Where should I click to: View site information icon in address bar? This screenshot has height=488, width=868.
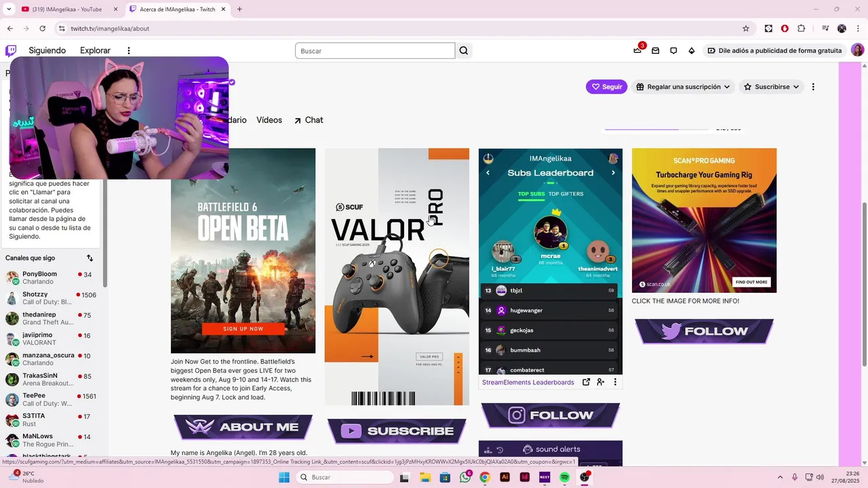point(62,28)
